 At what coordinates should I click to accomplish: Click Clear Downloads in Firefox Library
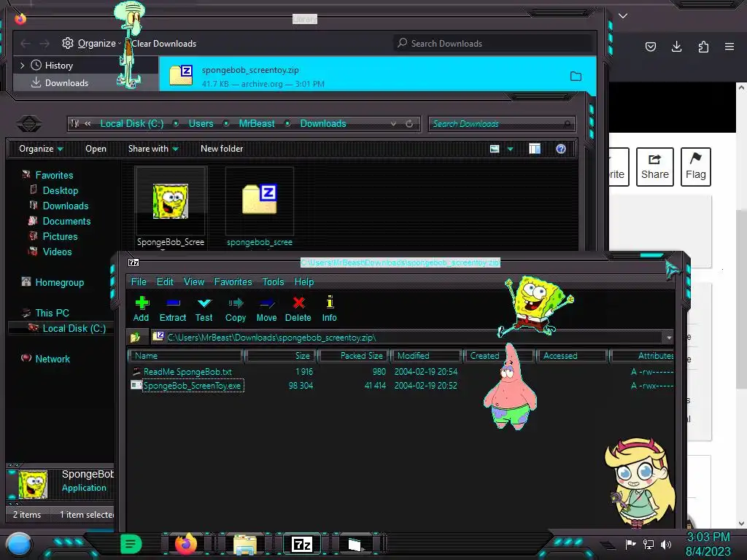(x=164, y=43)
